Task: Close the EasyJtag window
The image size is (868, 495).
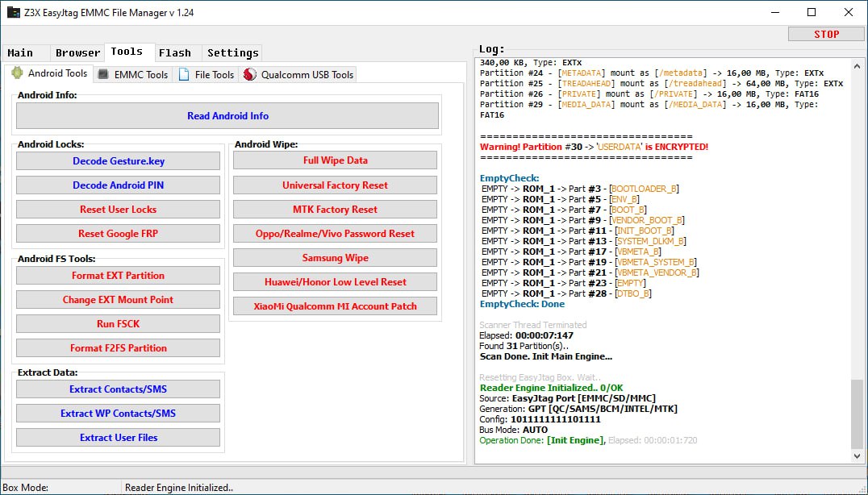Action: click(848, 12)
